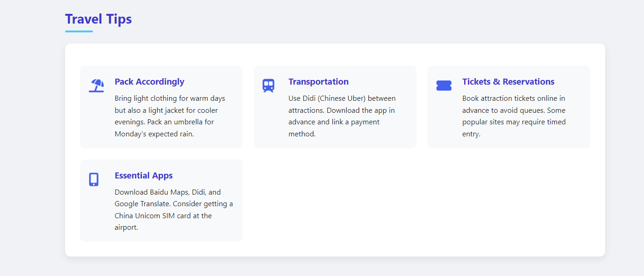
Task: Click the blue underline beneath Travel Tips
Action: tap(79, 31)
